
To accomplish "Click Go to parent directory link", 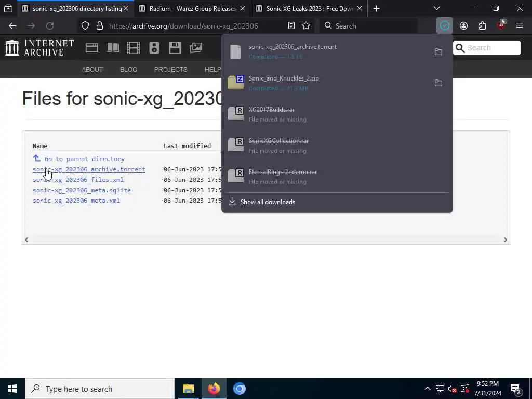I will pos(85,159).
